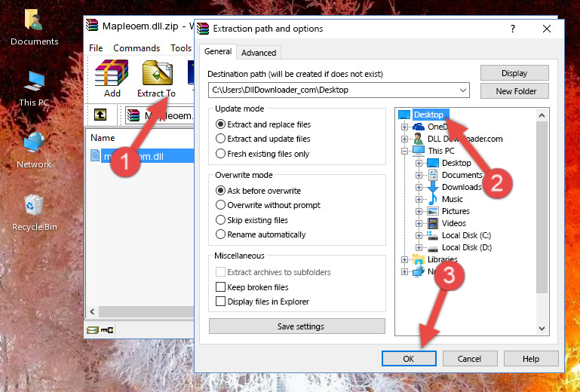Select the Recycle Bin desktop icon
The width and height of the screenshot is (580, 392).
pos(35,213)
